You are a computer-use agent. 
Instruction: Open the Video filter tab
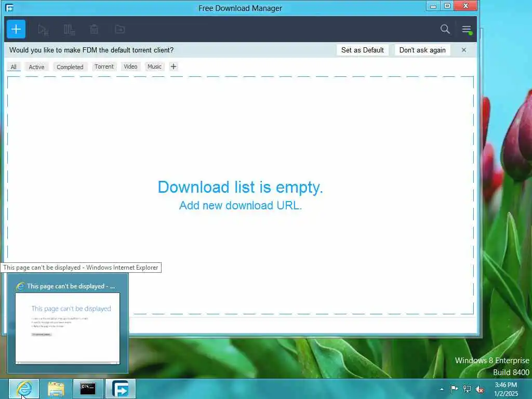130,66
